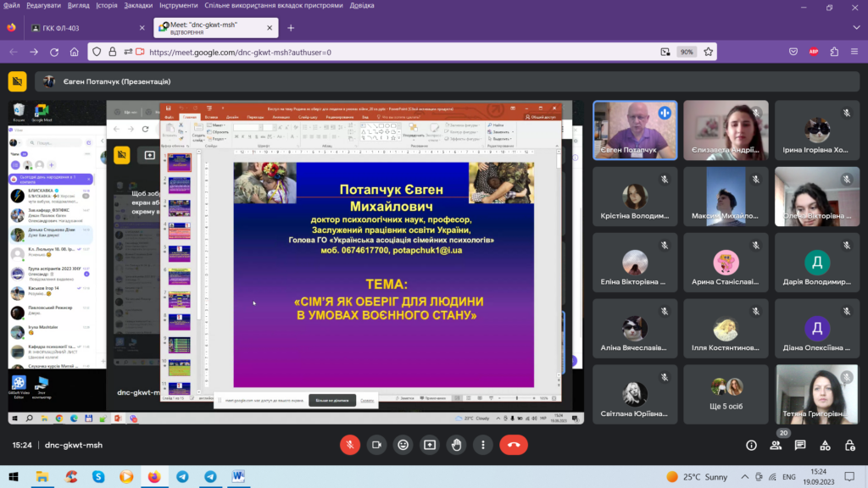Image resolution: width=868 pixels, height=488 pixels.
Task: Click the present screen button in Meet
Action: pos(430,445)
